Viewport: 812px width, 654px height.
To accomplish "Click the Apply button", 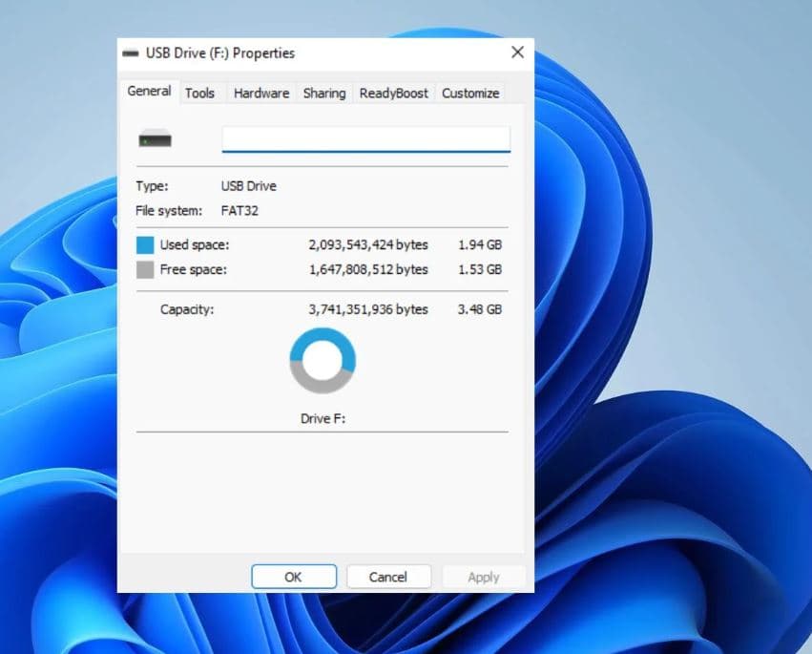I will 483,577.
